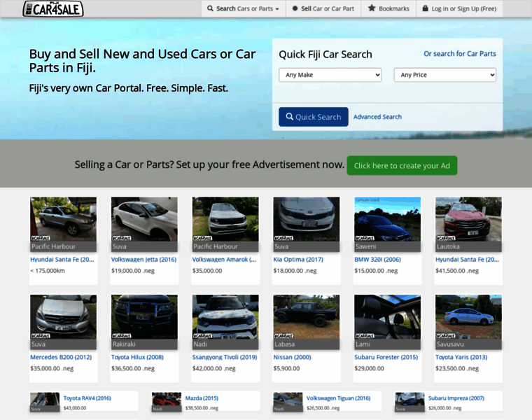Screen dimensions: 532x420
Task: Open Toyota Yaris (2013) listing link
Action: pos(461,357)
